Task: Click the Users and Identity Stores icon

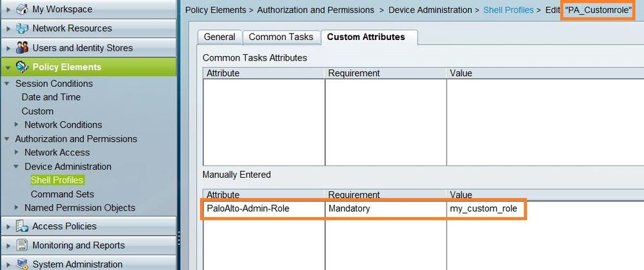Action: pos(23,48)
